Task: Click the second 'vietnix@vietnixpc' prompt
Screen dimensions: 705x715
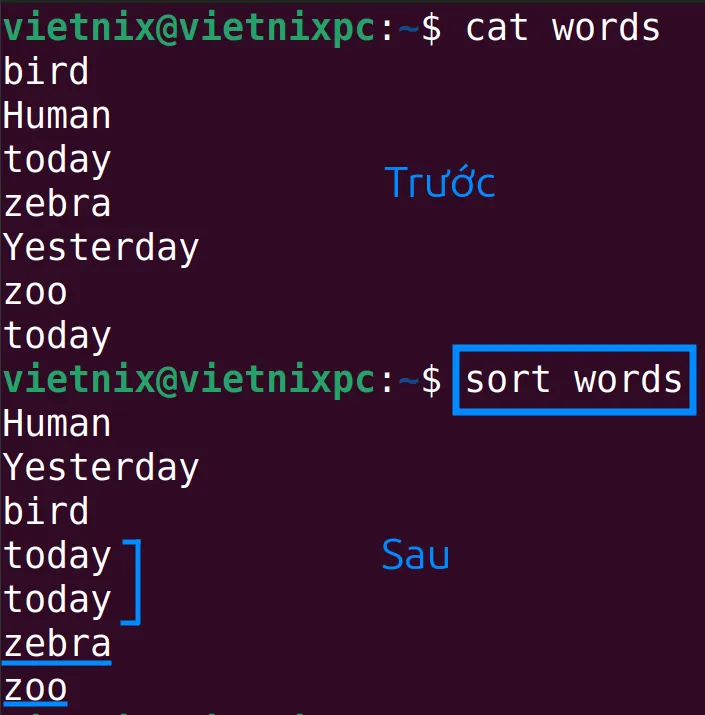Action: [189, 381]
